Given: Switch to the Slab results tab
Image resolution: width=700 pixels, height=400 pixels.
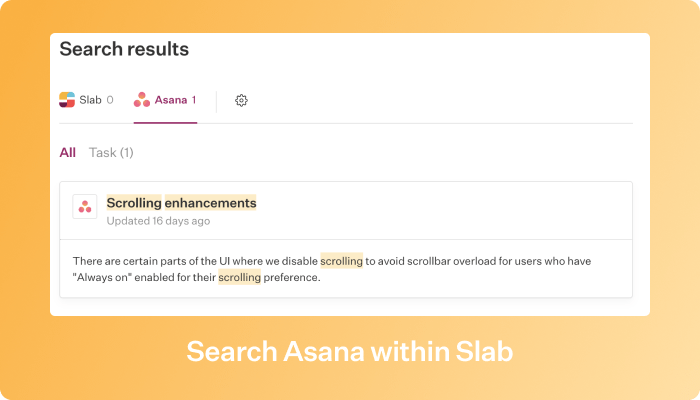Looking at the screenshot, I should (86, 100).
